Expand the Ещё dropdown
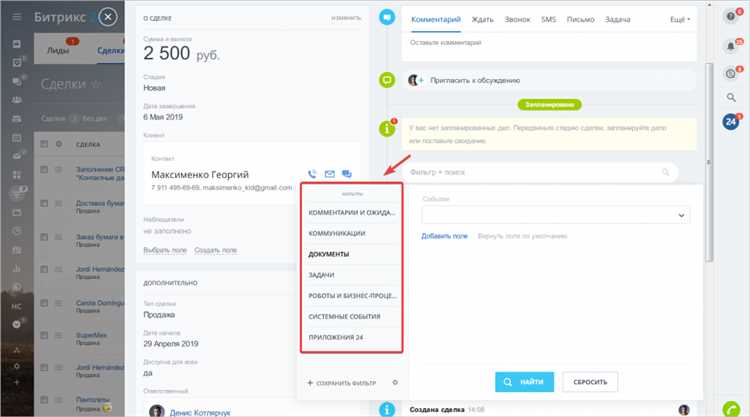The width and height of the screenshot is (750, 417). (680, 19)
